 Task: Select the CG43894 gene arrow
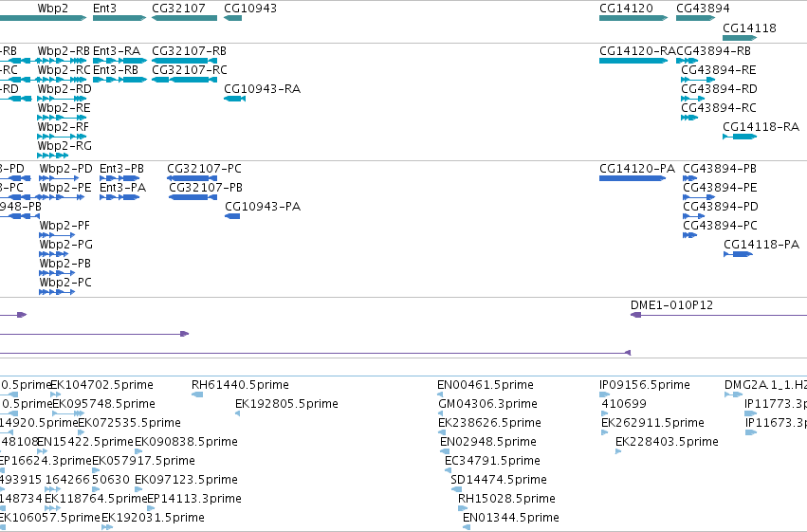pos(696,18)
